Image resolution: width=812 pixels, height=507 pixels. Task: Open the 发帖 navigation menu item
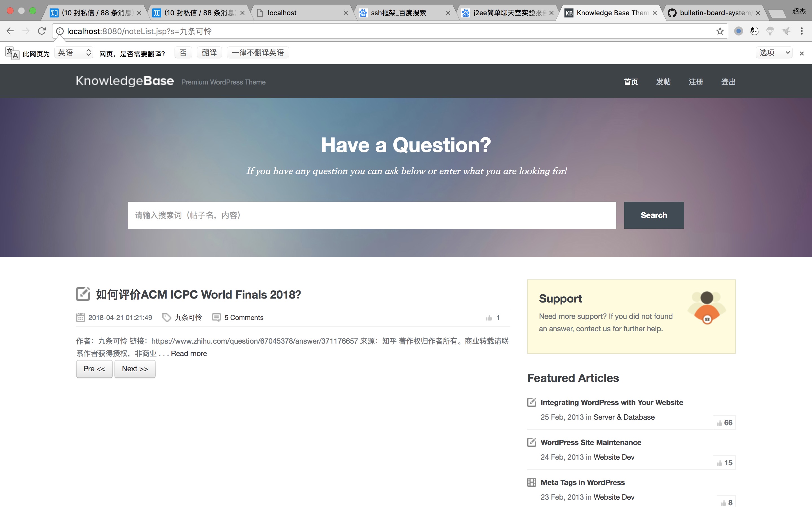663,82
